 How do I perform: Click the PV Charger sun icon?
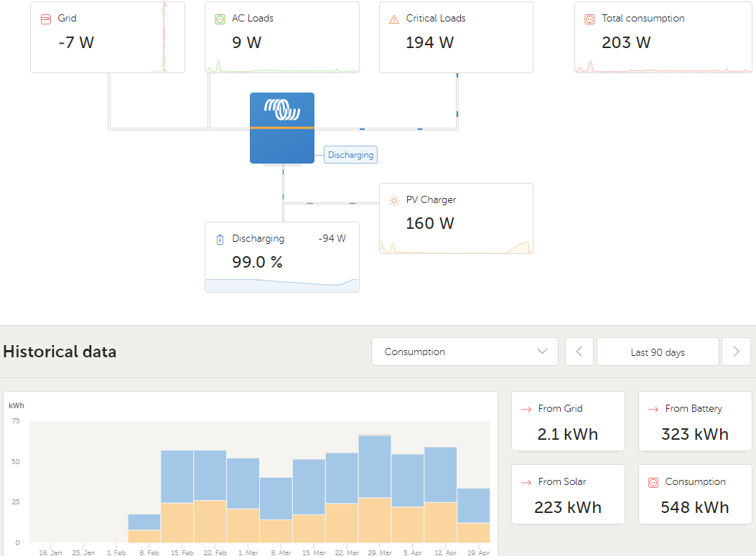pos(394,200)
